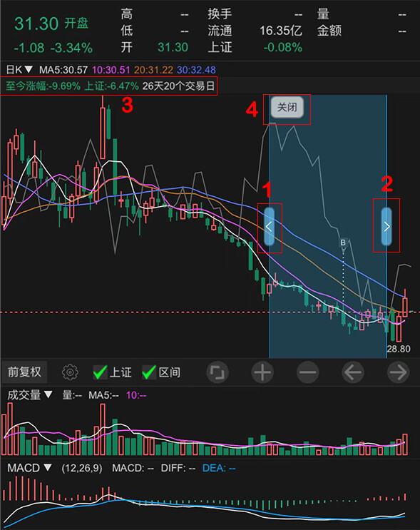Select the B buy marker on chart
The width and height of the screenshot is (420, 530).
343,243
